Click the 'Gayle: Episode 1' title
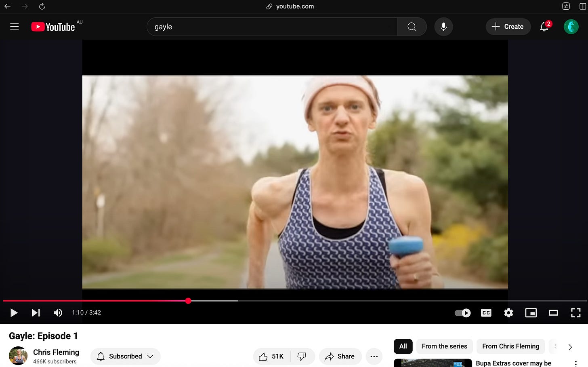Viewport: 588px width, 367px height. pyautogui.click(x=43, y=336)
